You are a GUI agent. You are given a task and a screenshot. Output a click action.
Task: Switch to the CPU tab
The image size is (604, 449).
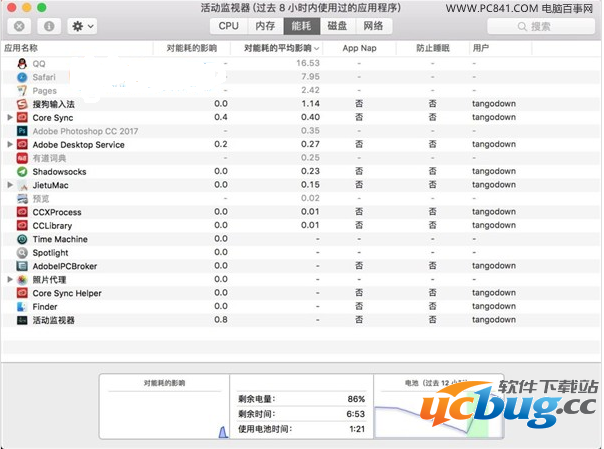(x=228, y=26)
